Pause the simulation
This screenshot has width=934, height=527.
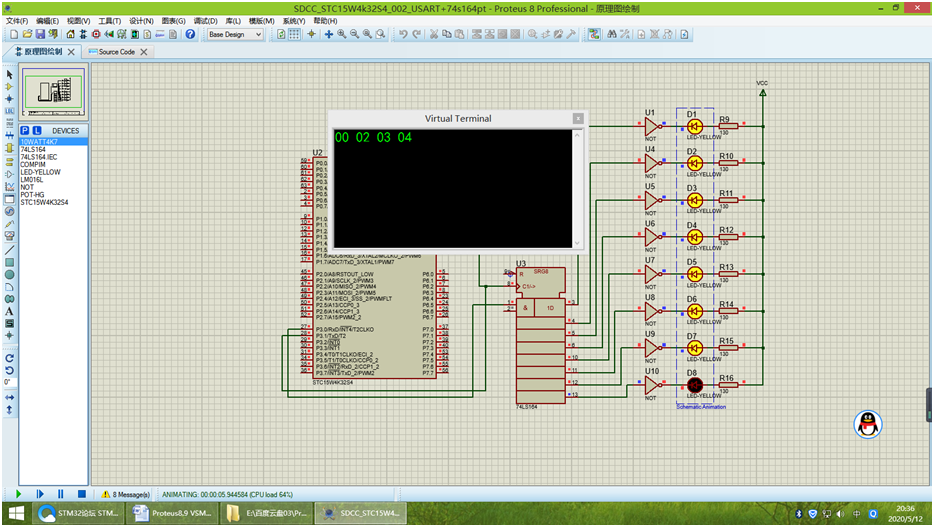coord(61,494)
